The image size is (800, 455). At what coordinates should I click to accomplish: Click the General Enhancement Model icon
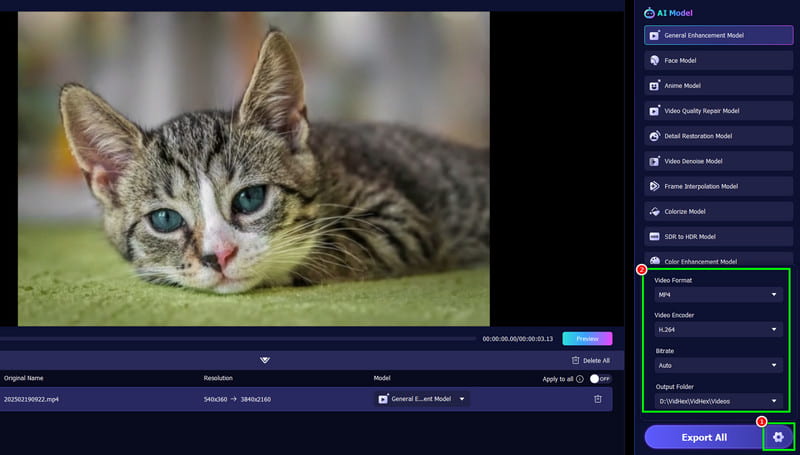click(x=654, y=36)
